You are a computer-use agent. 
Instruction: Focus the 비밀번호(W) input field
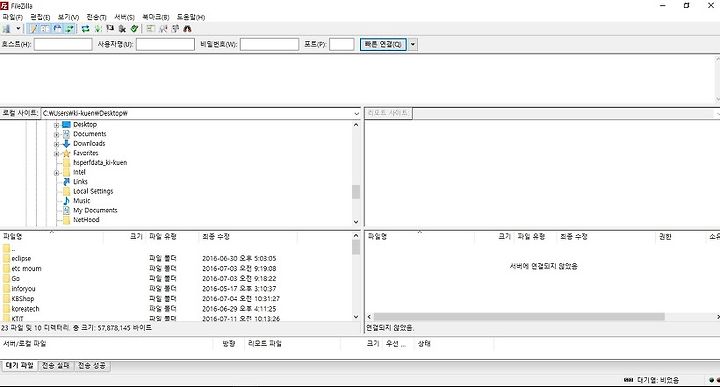(x=269, y=45)
